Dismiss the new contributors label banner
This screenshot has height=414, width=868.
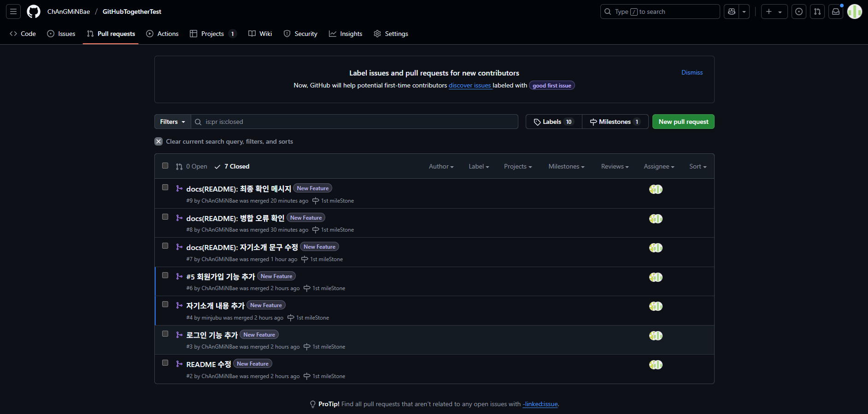[692, 72]
